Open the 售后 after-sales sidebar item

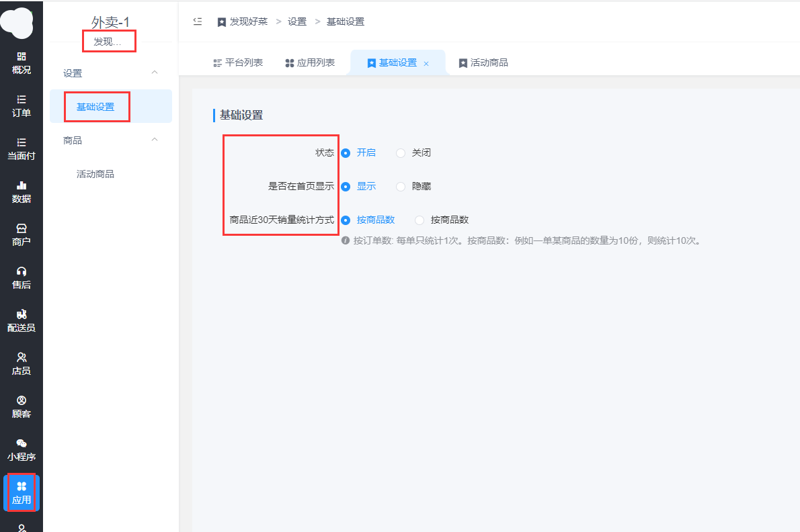(22, 278)
